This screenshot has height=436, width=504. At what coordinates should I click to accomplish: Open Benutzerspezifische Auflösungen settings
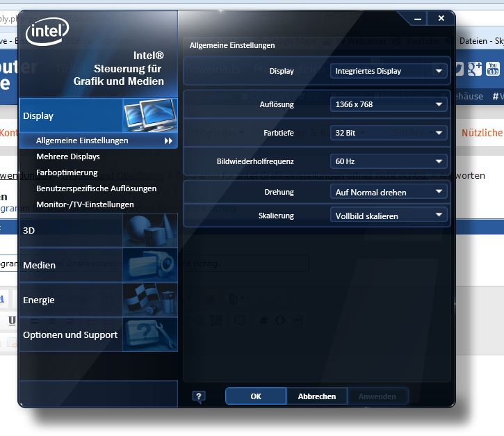click(96, 188)
